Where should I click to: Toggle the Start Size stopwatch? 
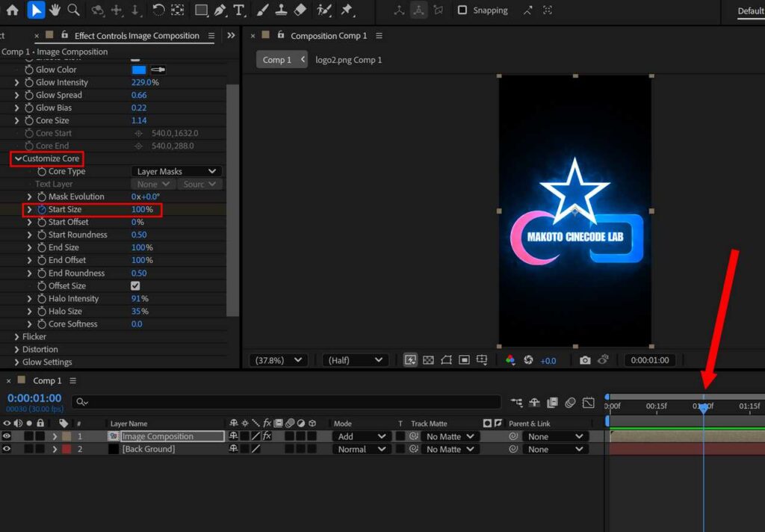click(x=42, y=209)
